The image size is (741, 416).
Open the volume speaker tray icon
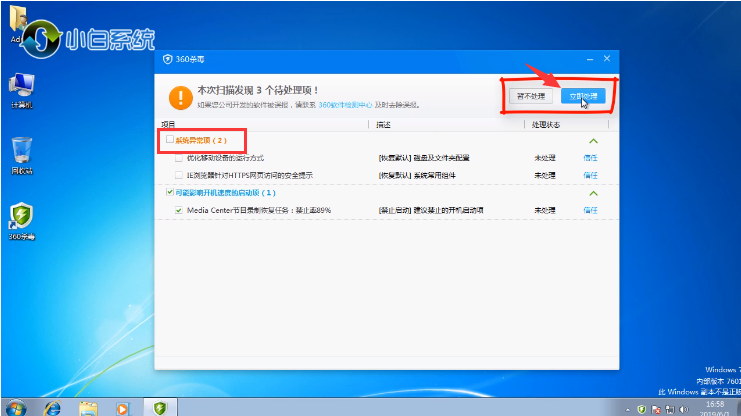coord(684,409)
